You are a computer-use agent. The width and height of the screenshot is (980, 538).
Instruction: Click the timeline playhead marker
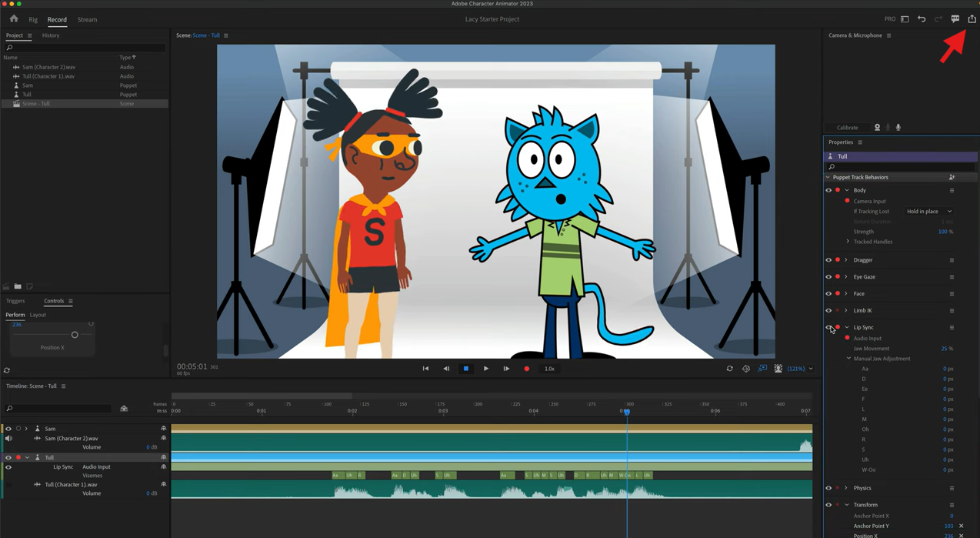coord(627,412)
